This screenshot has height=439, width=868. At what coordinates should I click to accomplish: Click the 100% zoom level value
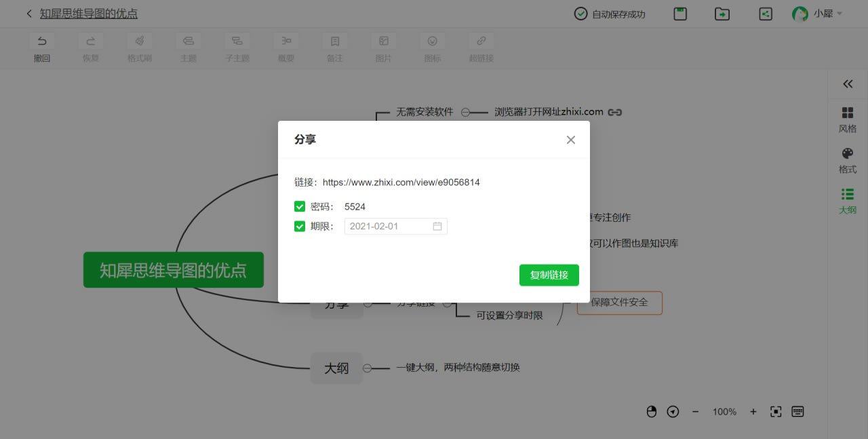724,411
